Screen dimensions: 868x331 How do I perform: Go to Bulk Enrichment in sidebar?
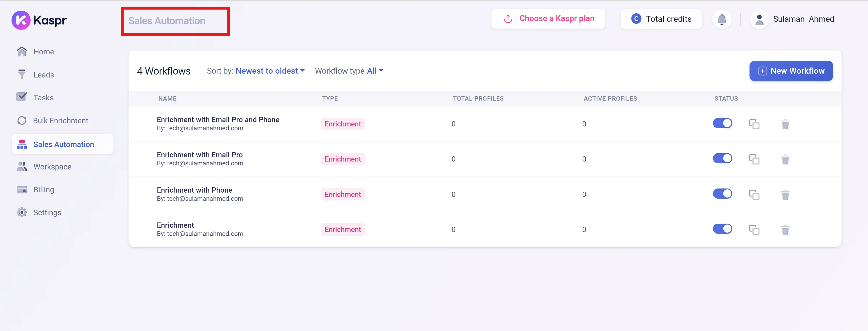click(60, 121)
